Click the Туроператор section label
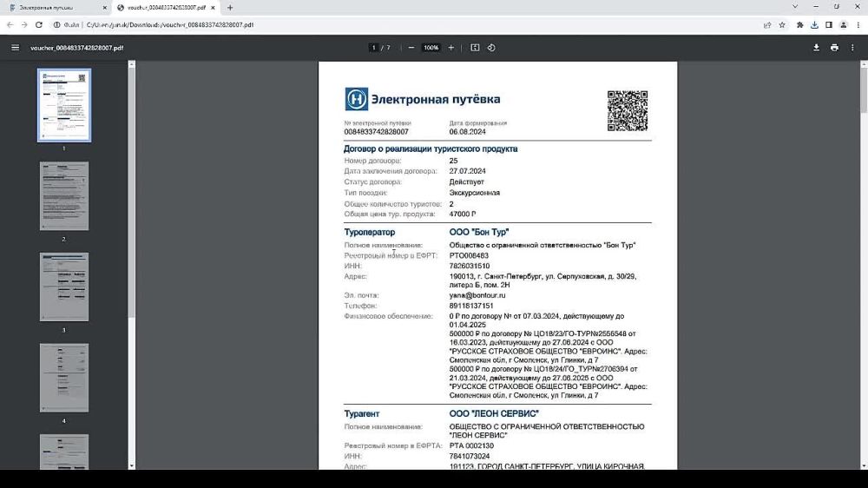Screen dimensions: 868x488 [x=370, y=232]
